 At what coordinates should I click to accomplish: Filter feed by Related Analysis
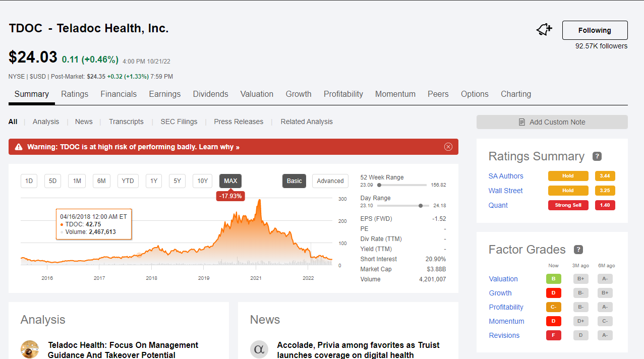(307, 122)
